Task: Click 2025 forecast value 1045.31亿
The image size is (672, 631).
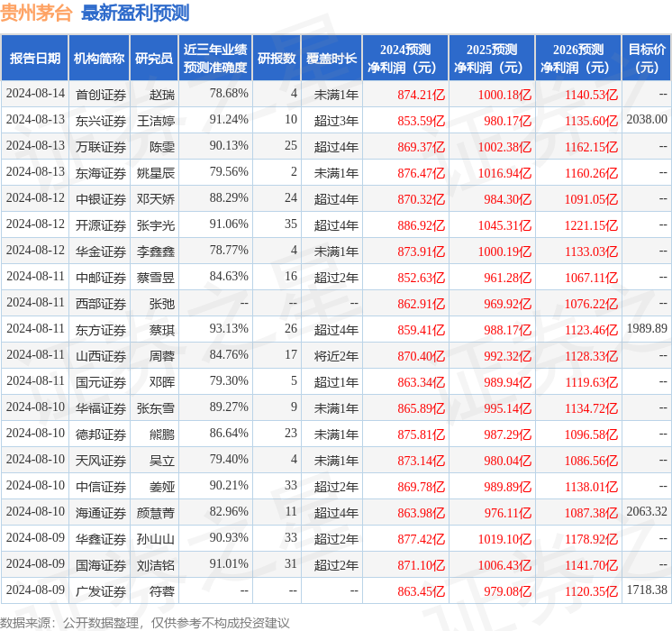Action: coord(504,225)
